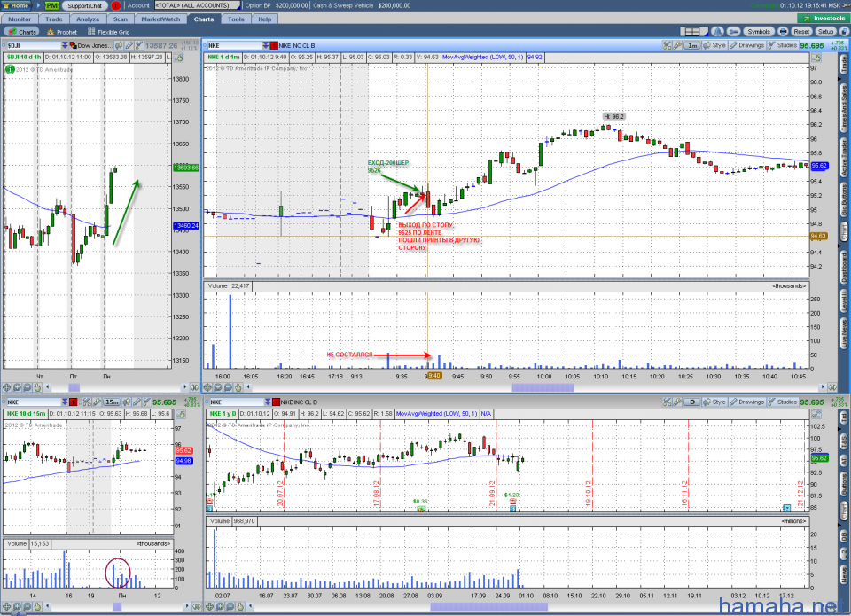The width and height of the screenshot is (851, 616).
Task: Switch to the Monitor tab
Action: point(20,19)
